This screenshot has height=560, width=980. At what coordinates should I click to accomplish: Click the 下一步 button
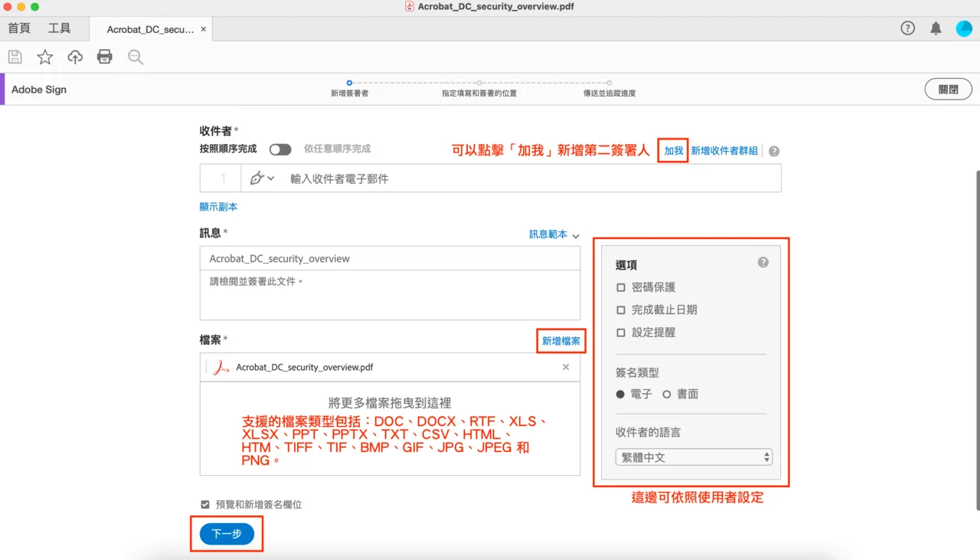(227, 534)
